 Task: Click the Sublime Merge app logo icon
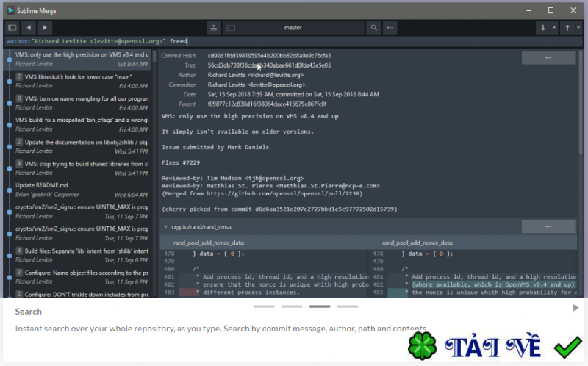(x=10, y=10)
